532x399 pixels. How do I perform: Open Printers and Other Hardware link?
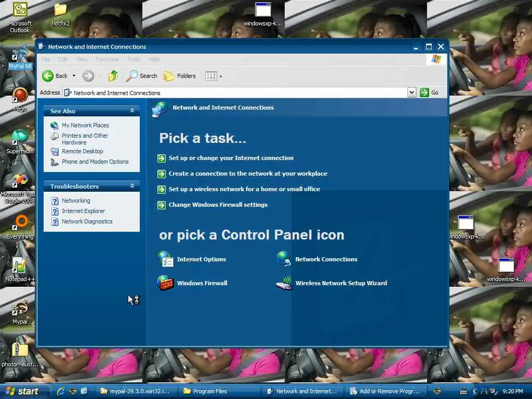click(85, 139)
